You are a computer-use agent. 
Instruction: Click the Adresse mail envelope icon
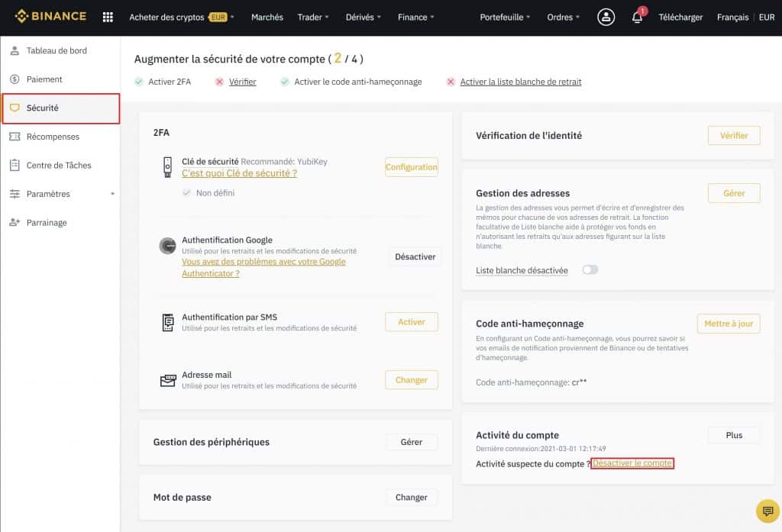(x=168, y=380)
